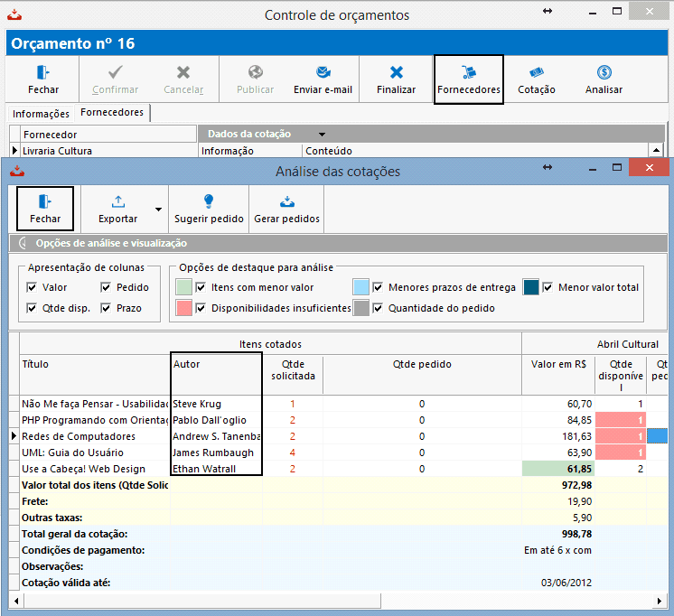674x616 pixels.
Task: Toggle the Qtde disp. checkbox
Action: point(32,308)
